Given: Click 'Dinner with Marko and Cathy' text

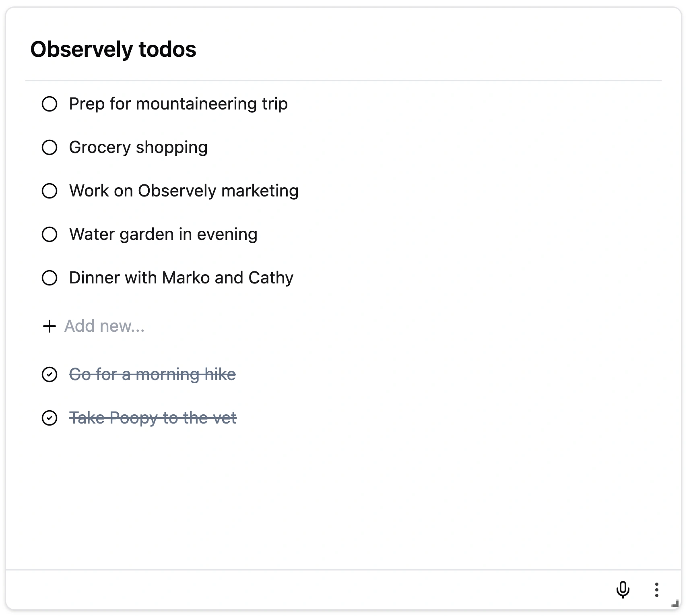Looking at the screenshot, I should (181, 278).
